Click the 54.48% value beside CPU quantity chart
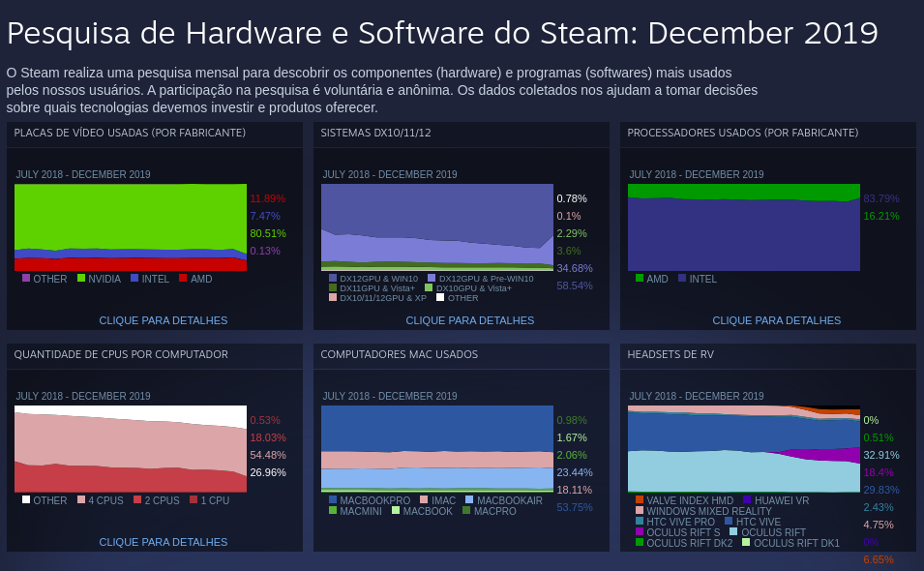Screen dimensions: 924x571 tap(268, 455)
